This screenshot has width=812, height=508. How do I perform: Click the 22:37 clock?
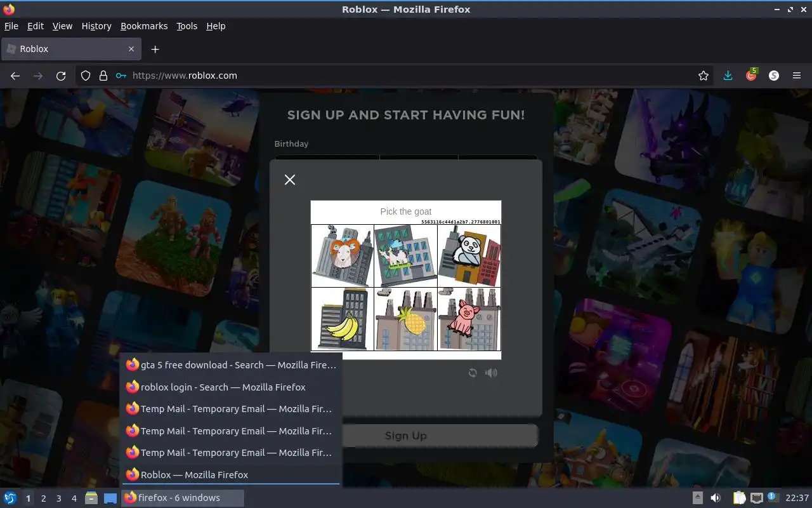pos(797,498)
